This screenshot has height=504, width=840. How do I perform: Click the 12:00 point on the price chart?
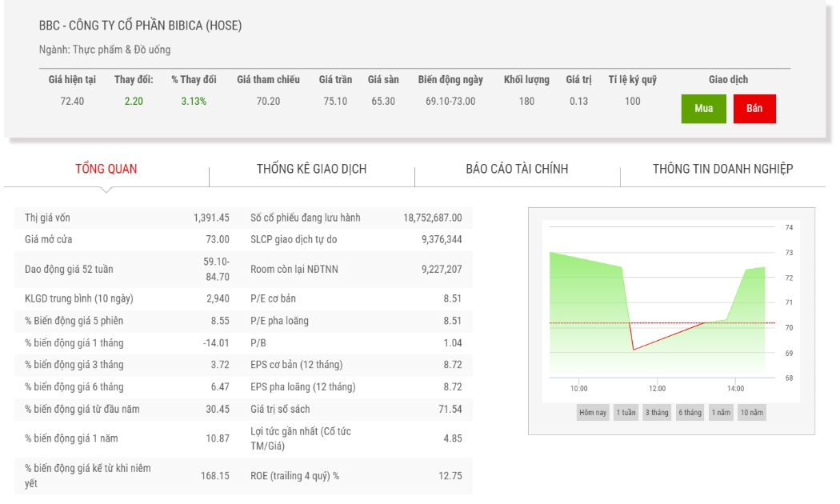pyautogui.click(x=658, y=388)
